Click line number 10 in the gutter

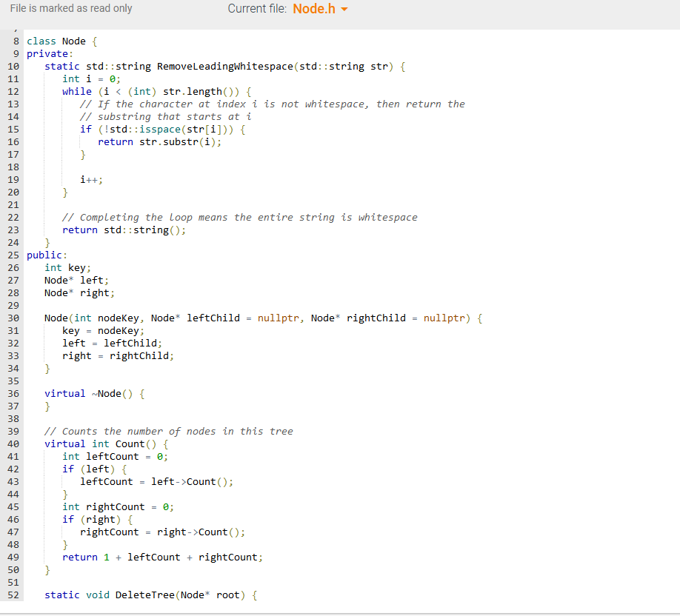[13, 66]
